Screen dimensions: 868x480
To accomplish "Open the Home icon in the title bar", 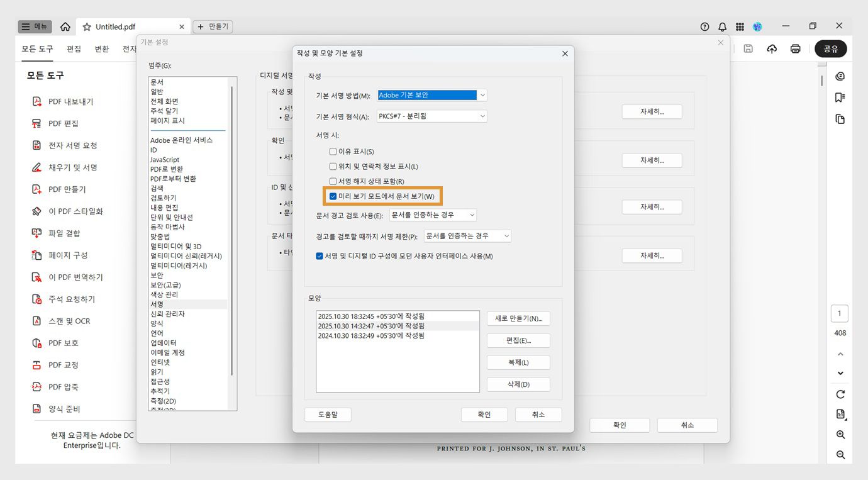I will coord(65,26).
